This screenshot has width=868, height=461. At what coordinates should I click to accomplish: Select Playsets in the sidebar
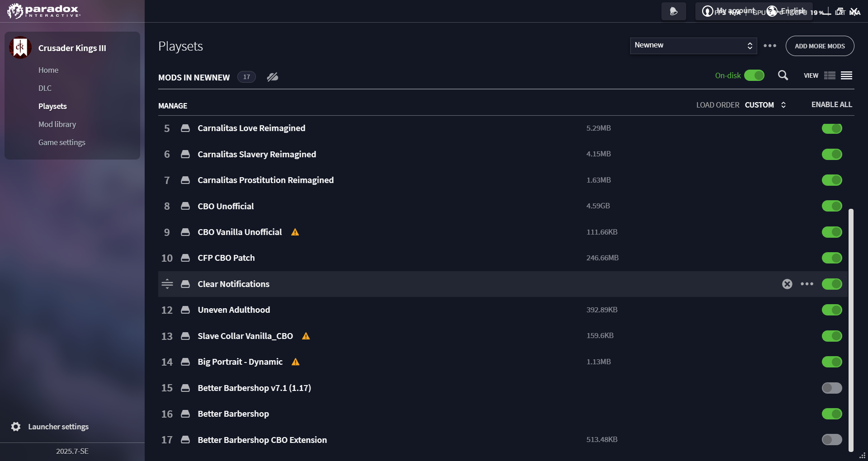(x=52, y=106)
